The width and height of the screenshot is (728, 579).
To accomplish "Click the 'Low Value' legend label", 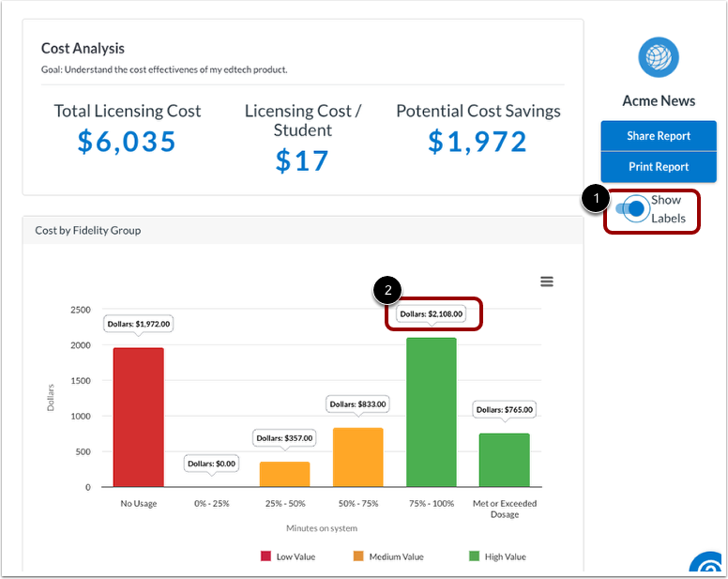I will pos(296,556).
